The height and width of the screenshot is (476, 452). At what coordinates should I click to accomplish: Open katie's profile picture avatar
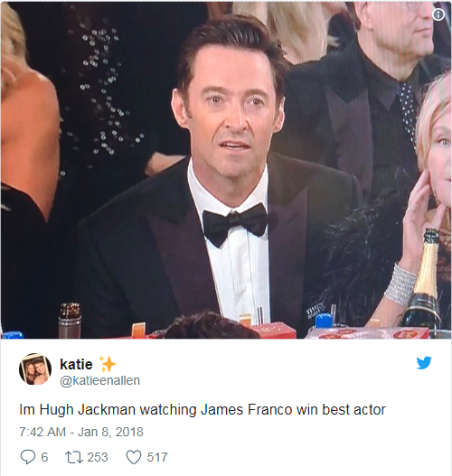tap(35, 369)
